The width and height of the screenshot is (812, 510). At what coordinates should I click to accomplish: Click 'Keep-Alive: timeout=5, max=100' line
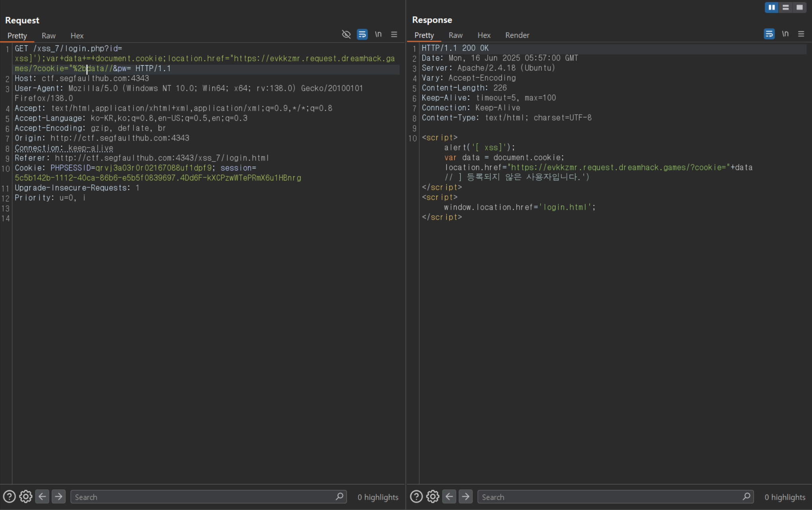[x=489, y=98]
